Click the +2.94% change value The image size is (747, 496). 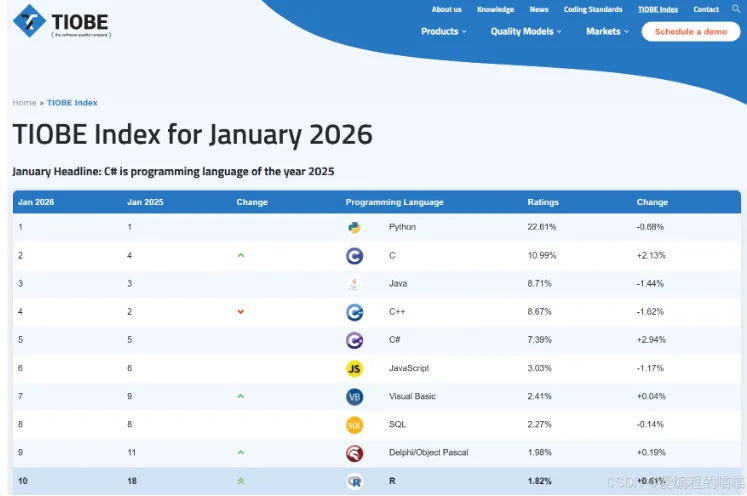[651, 340]
